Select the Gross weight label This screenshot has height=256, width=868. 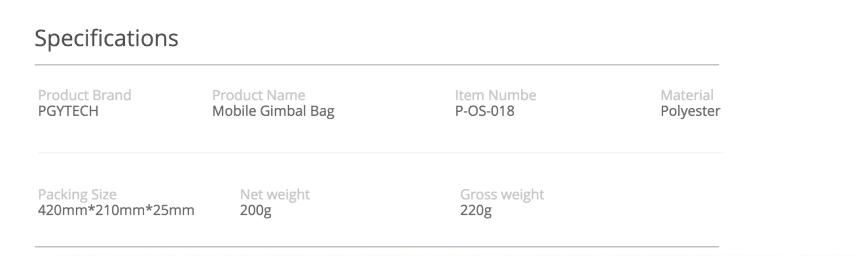502,195
